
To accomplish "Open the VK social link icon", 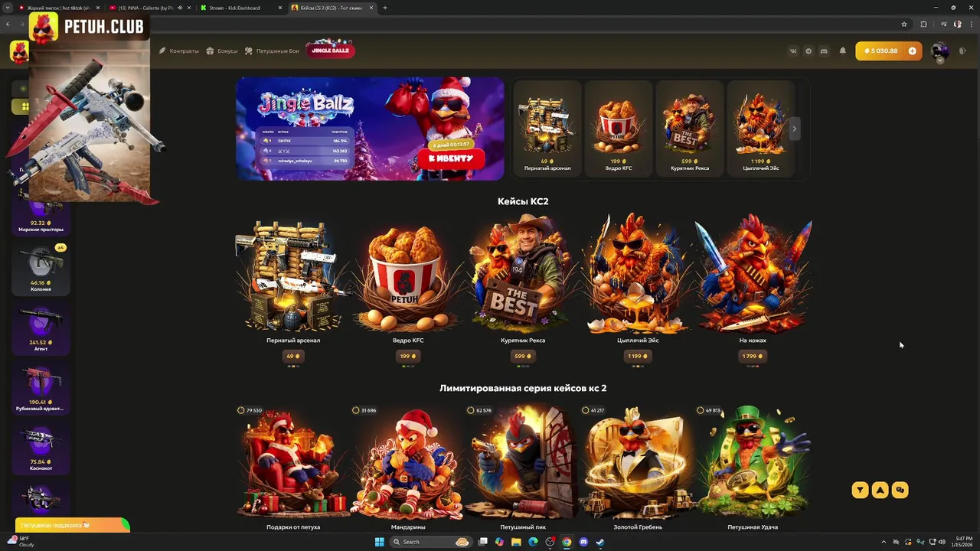I will [x=793, y=51].
